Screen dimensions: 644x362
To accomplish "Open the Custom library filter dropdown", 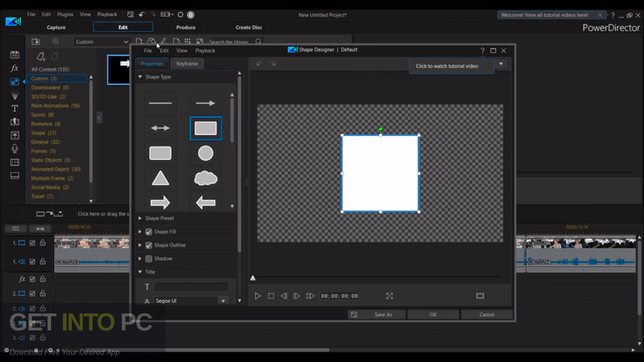I will point(101,42).
